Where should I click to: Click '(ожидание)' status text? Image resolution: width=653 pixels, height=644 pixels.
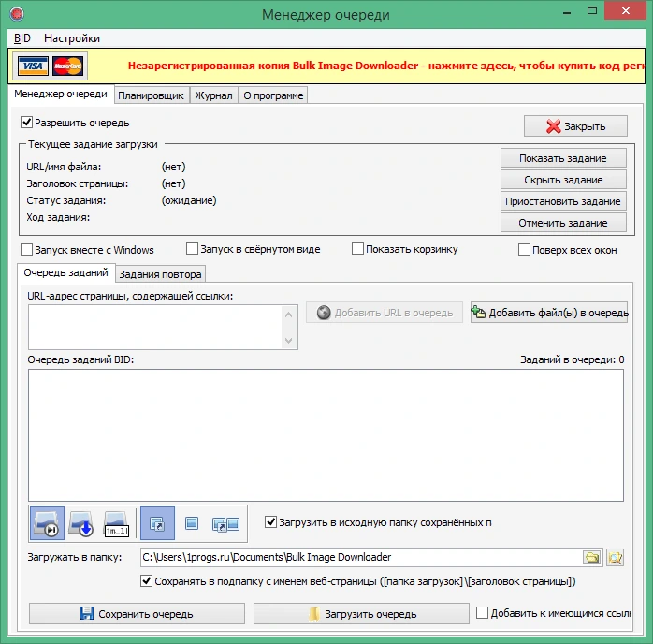189,200
